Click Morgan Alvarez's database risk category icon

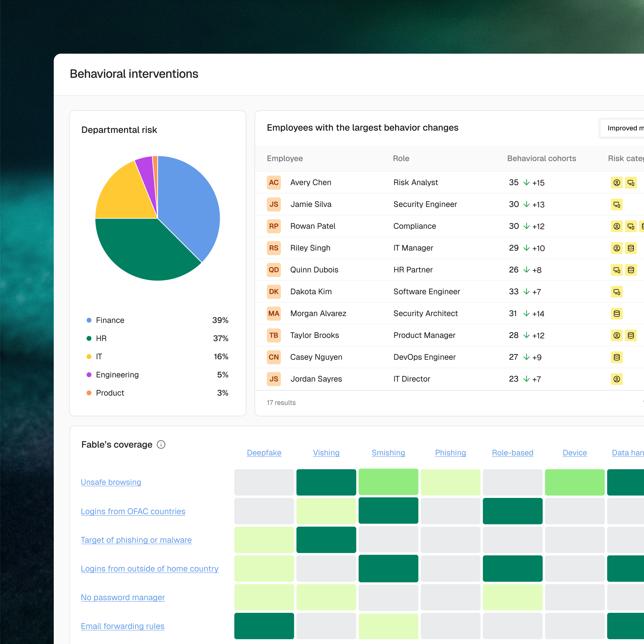pyautogui.click(x=617, y=314)
